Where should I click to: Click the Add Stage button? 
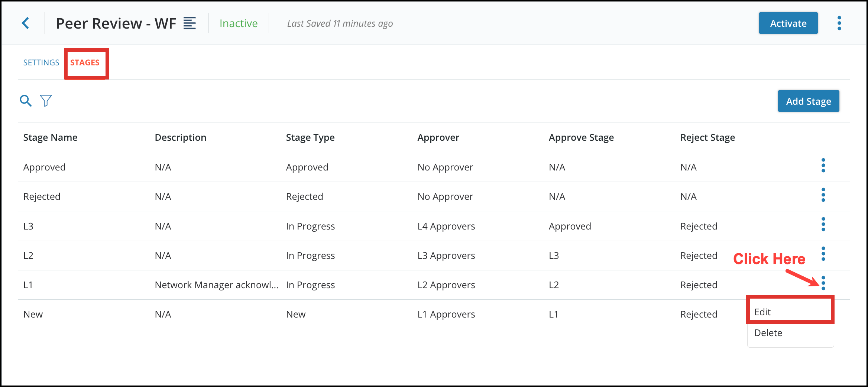click(809, 101)
